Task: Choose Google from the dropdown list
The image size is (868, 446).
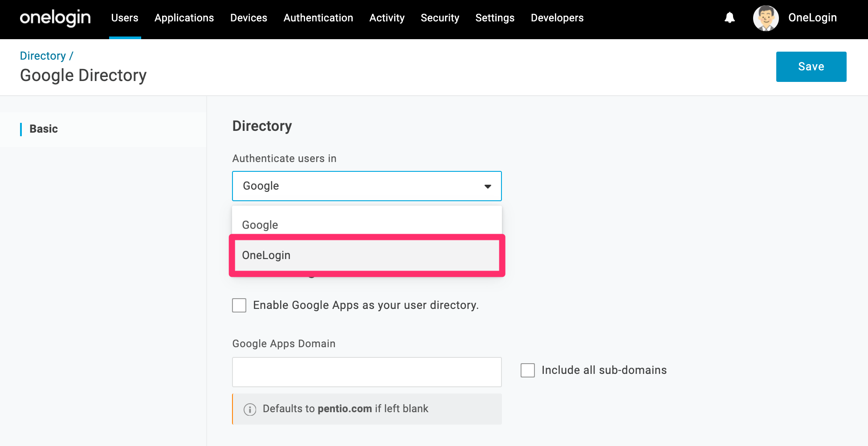Action: click(x=367, y=225)
